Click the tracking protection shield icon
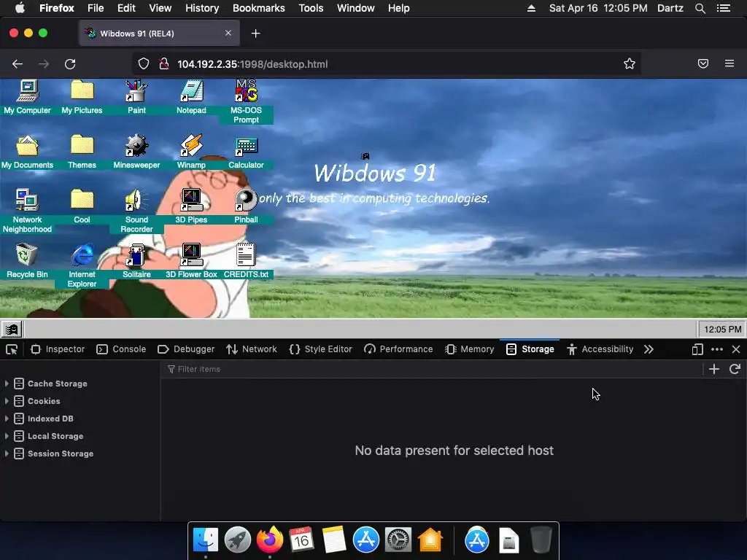747x560 pixels. click(144, 64)
